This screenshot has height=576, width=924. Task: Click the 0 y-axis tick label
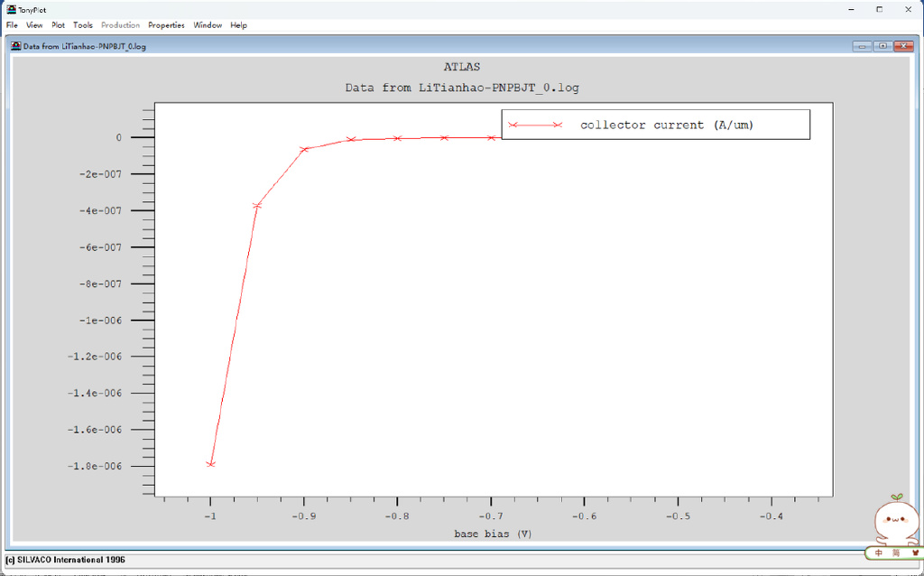pos(118,137)
